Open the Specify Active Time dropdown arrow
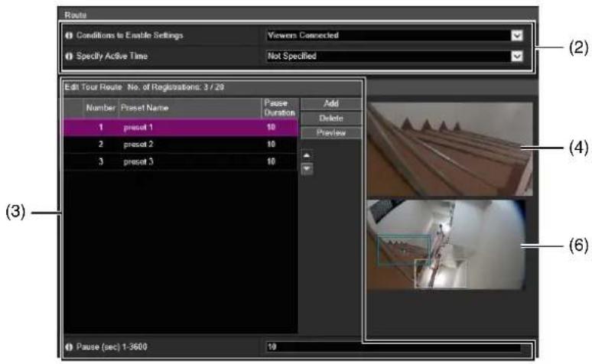592x364 pixels. point(517,57)
